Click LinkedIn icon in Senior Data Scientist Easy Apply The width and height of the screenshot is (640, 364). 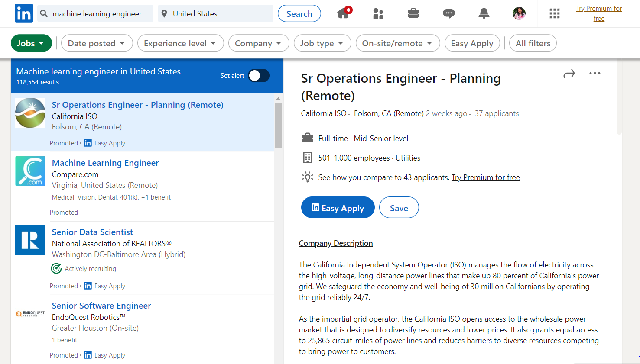click(88, 286)
